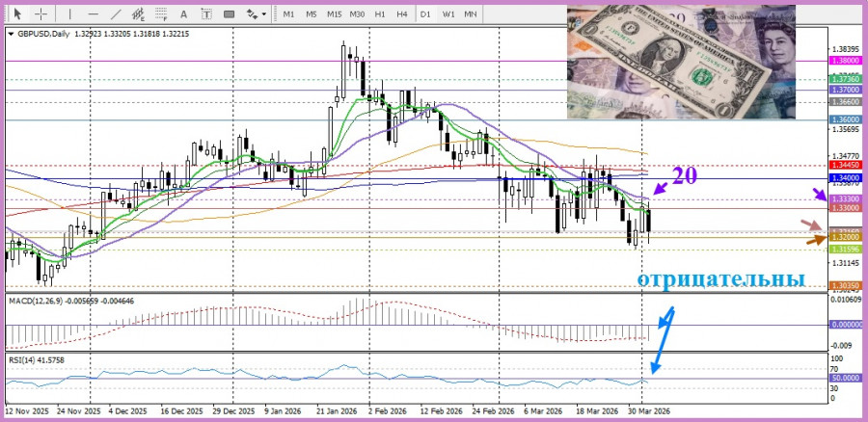The width and height of the screenshot is (868, 422).
Task: Click the 1.33000 price level label
Action: coord(845,207)
